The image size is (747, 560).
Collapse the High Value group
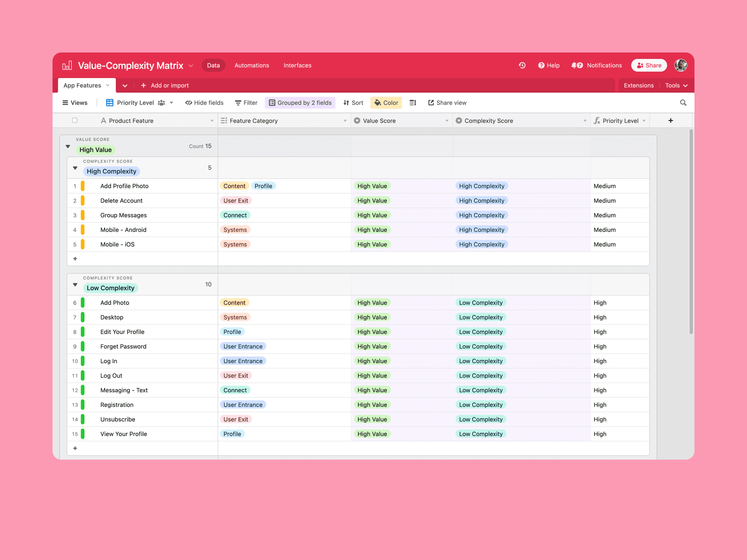click(68, 147)
